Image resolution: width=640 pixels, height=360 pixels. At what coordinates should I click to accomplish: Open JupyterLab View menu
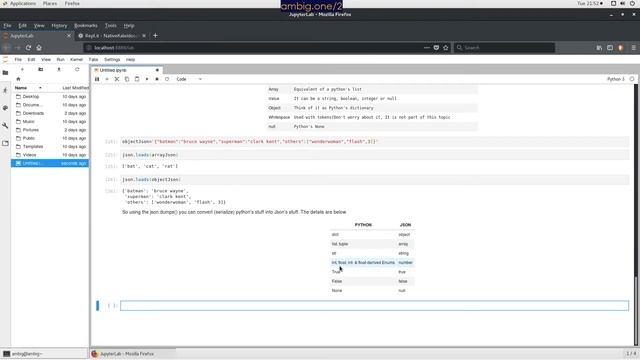46,60
